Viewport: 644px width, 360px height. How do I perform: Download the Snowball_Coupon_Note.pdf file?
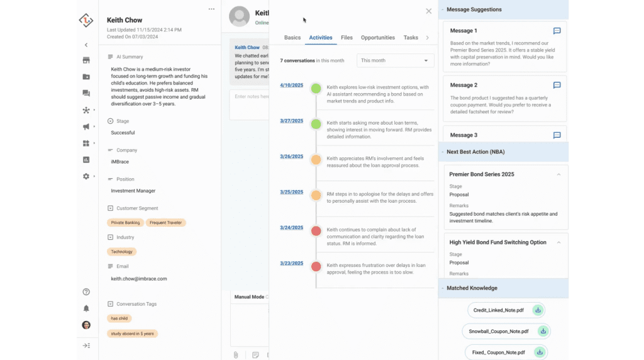pos(543,331)
